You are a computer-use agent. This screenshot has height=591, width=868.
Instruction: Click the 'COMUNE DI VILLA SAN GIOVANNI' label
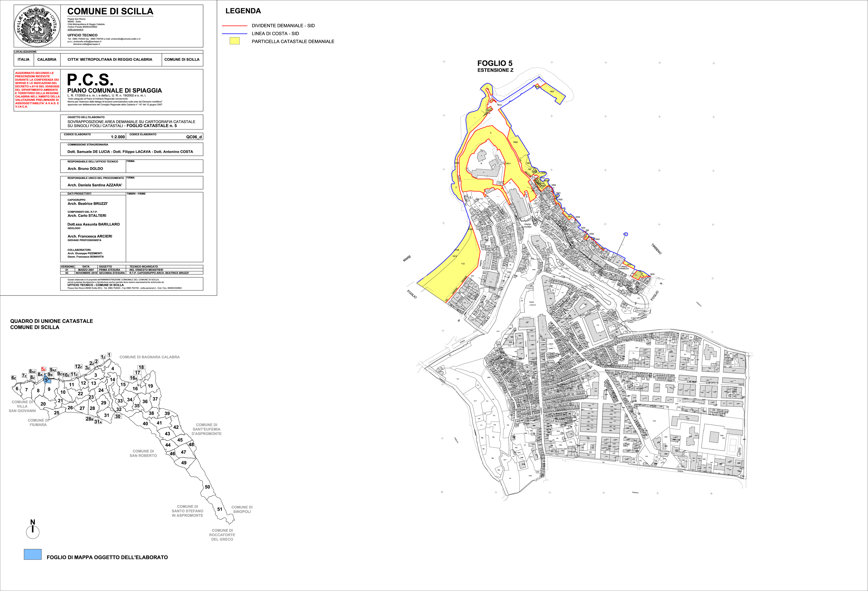22,407
